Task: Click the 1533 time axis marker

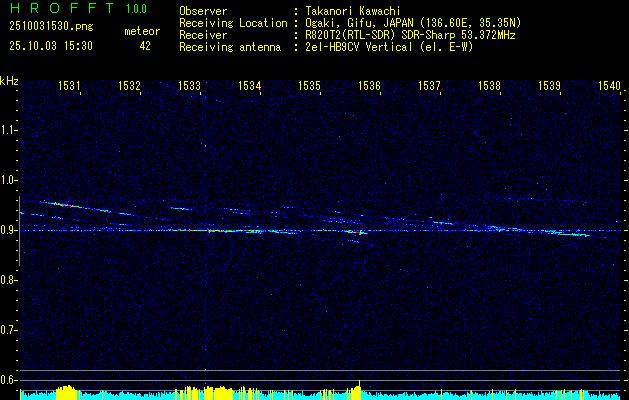Action: [x=189, y=85]
